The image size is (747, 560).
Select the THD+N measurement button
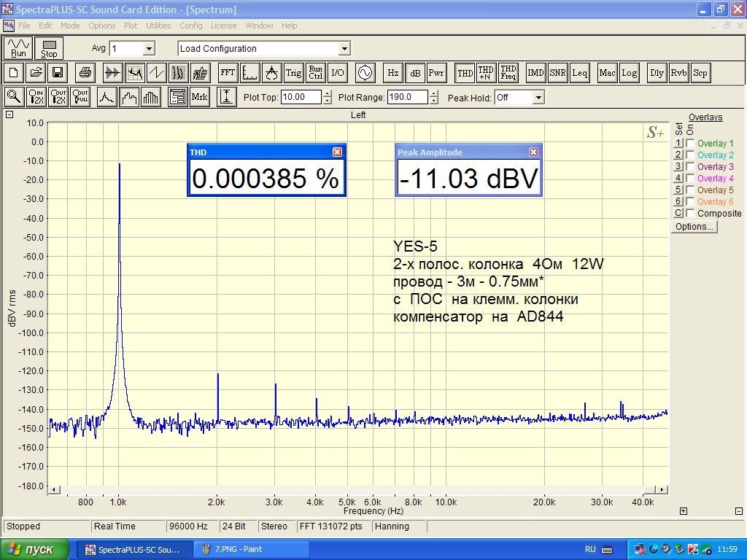coord(486,73)
